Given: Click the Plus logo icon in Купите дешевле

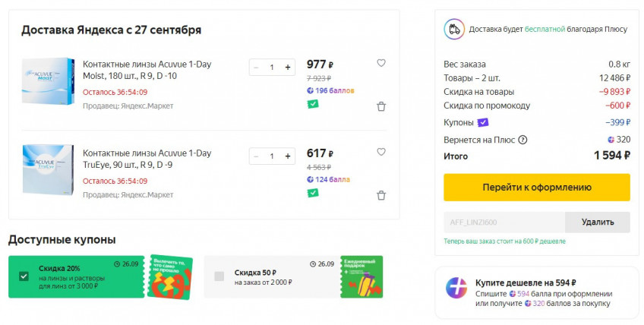Looking at the screenshot, I should [x=457, y=289].
